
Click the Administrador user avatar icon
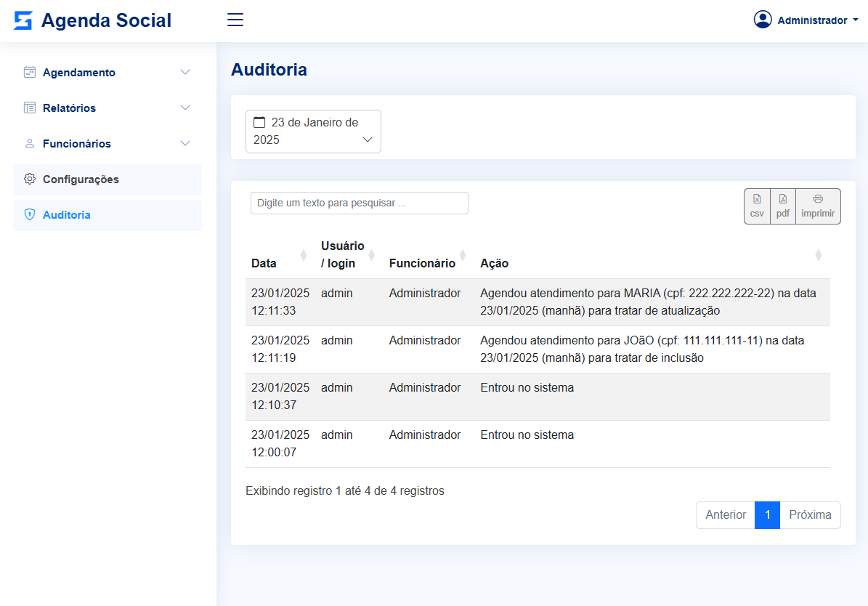[x=763, y=20]
